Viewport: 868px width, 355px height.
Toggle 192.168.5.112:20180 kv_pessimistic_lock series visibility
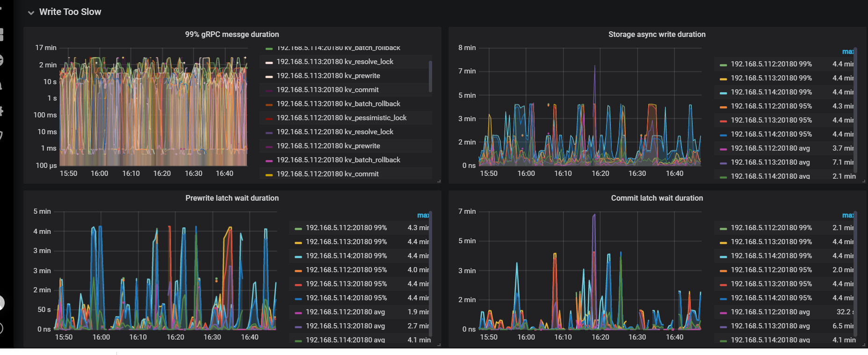341,118
